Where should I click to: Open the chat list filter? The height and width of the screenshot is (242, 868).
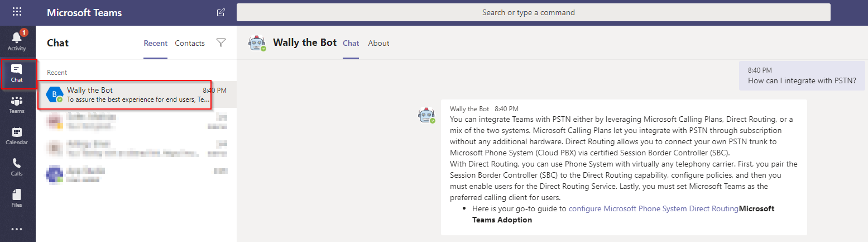221,43
